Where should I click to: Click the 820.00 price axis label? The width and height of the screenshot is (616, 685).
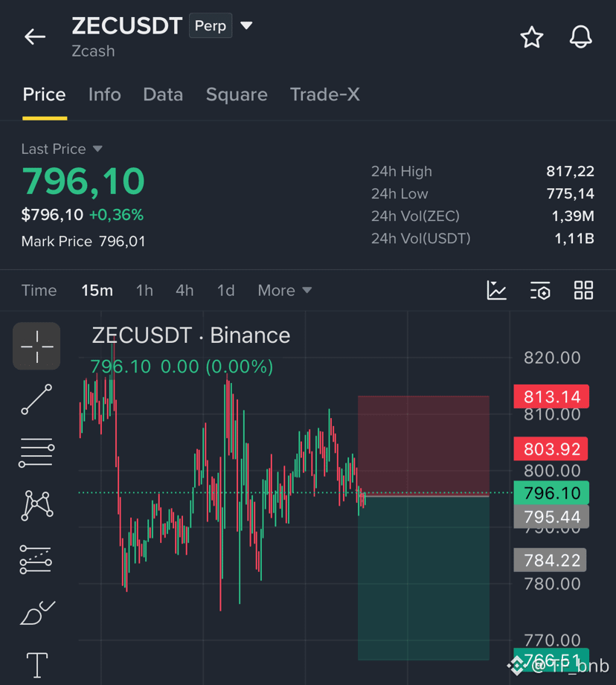552,358
